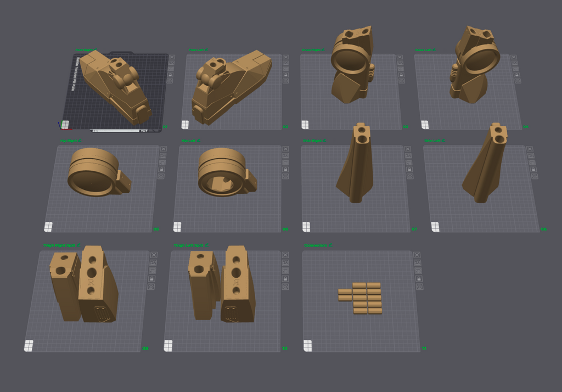Edit the Connectors plate name
562x392 pixels.
[x=330, y=245]
